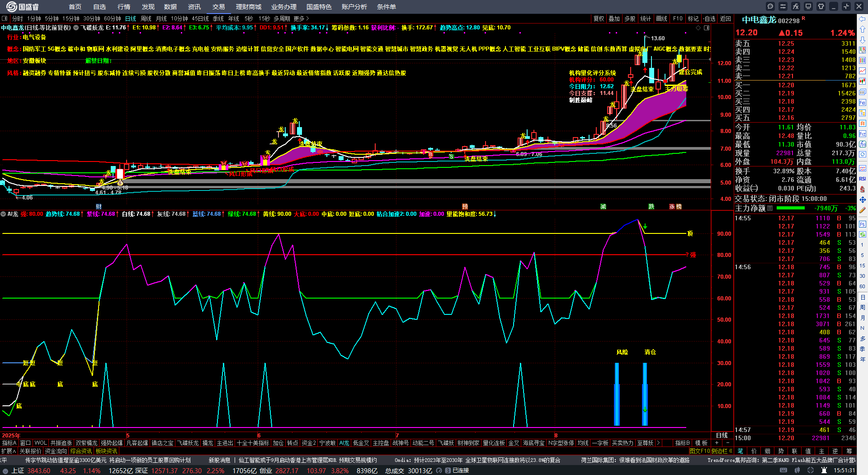Click the four-way move arrows icon
Image resolution: width=868 pixels, height=475 pixels.
[x=863, y=199]
